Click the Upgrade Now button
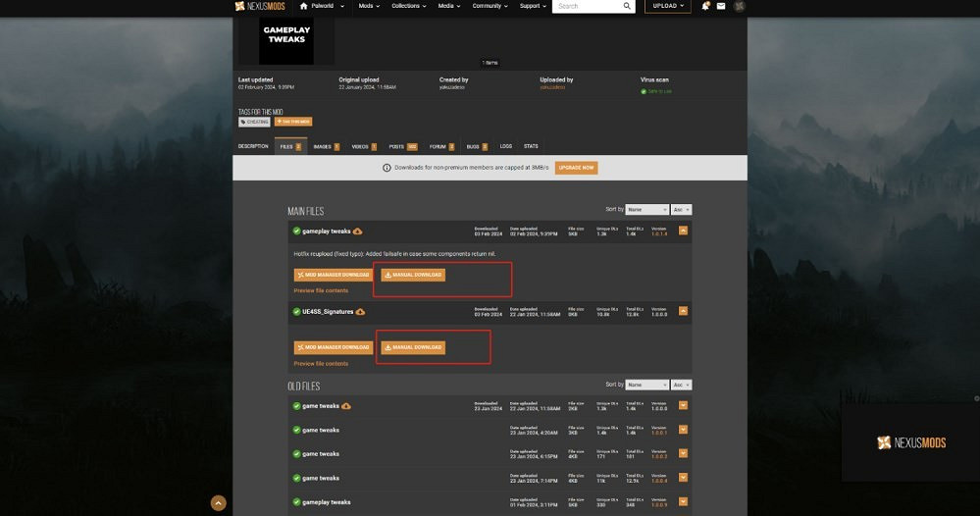 (x=576, y=168)
